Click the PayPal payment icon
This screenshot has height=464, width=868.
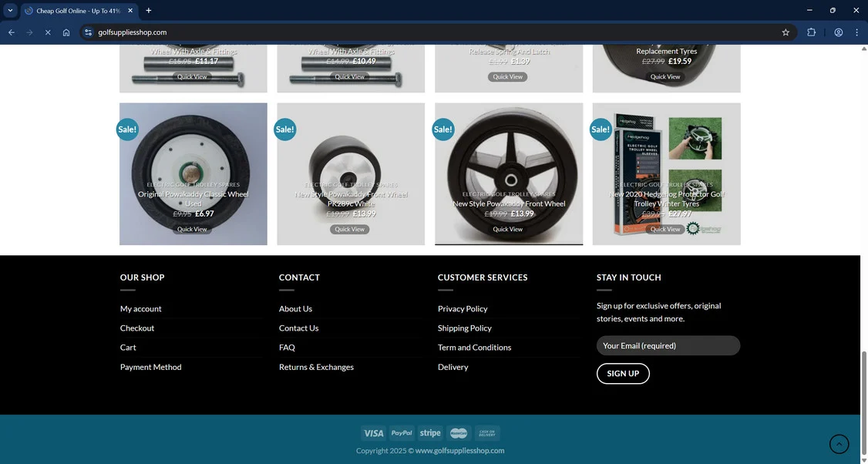[402, 433]
